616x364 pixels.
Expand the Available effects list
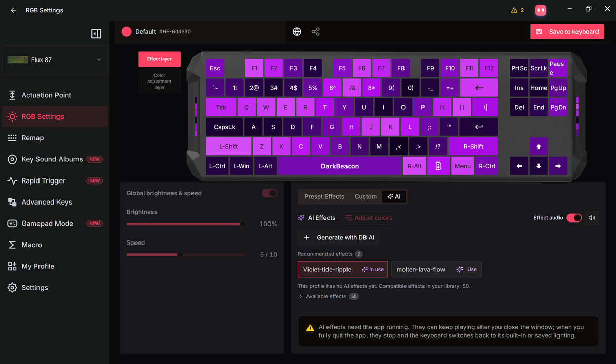click(x=329, y=296)
